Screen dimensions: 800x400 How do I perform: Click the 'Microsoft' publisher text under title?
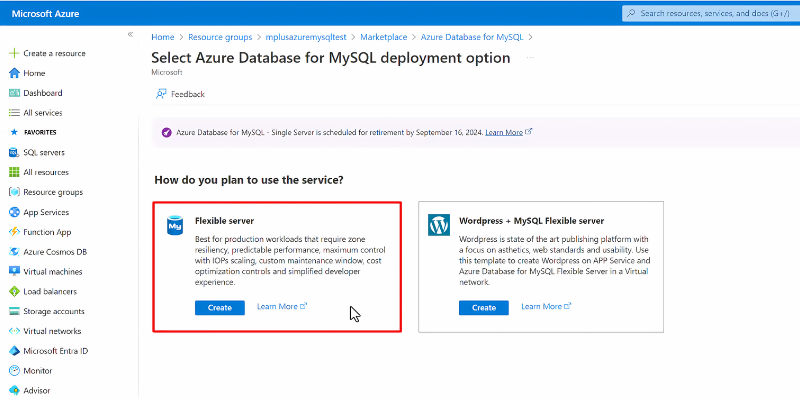[167, 72]
